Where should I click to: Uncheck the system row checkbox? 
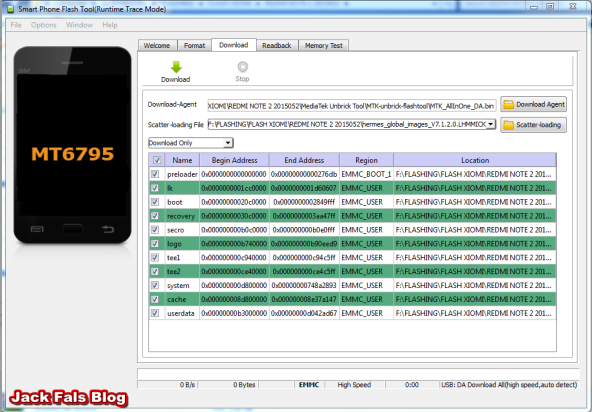155,285
